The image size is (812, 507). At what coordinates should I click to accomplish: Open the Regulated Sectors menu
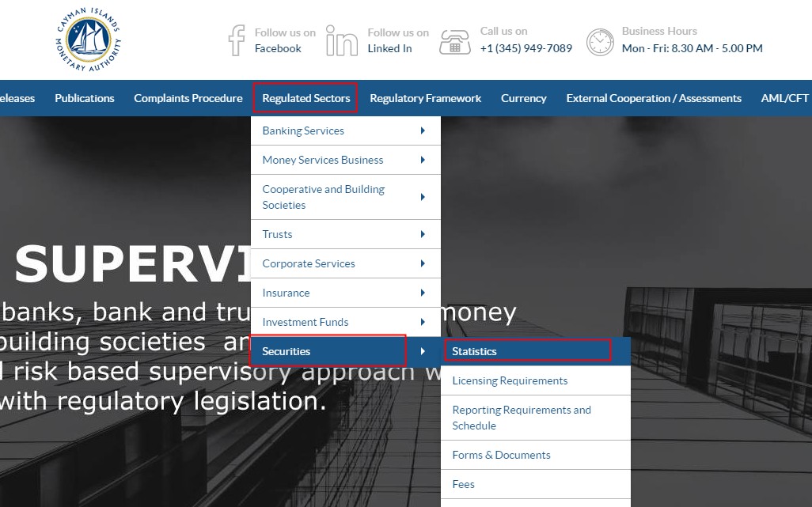(x=305, y=98)
